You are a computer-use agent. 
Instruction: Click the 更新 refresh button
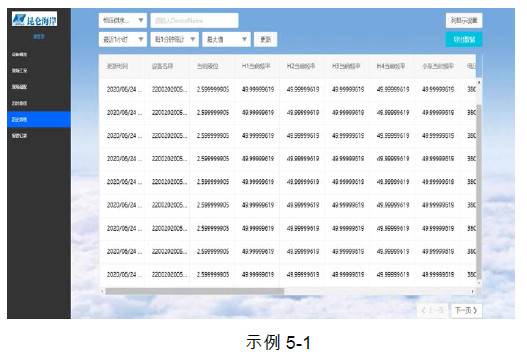tap(266, 40)
